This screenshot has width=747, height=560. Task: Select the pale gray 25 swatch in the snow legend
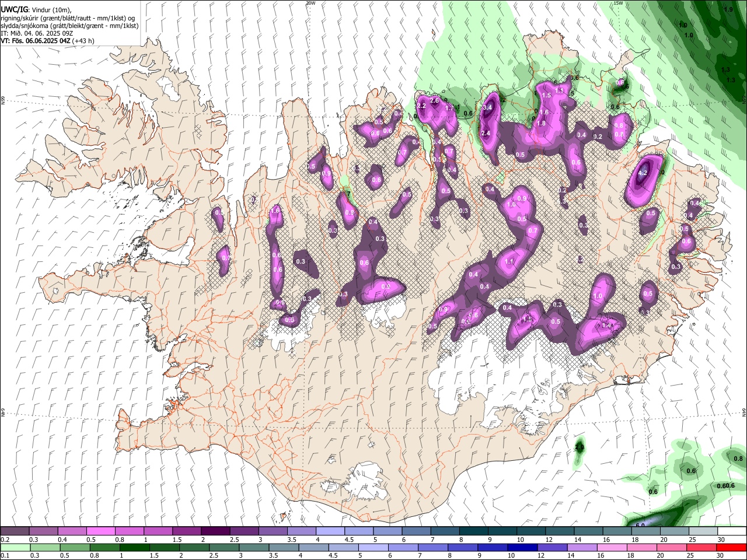pyautogui.click(x=703, y=531)
